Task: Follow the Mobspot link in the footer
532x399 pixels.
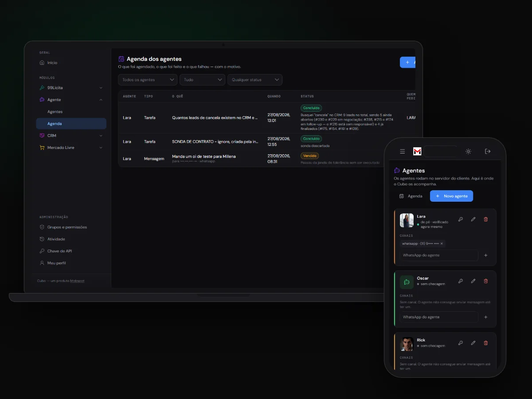Action: pos(77,281)
